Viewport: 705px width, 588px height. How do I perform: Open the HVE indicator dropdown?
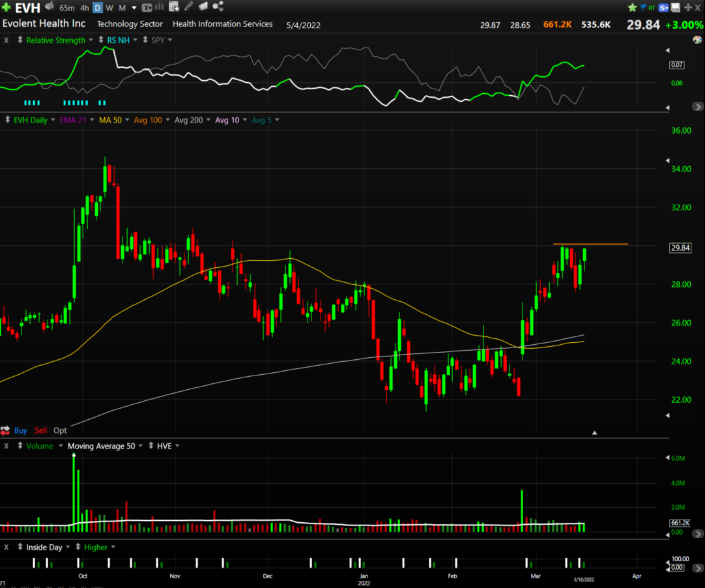[177, 446]
